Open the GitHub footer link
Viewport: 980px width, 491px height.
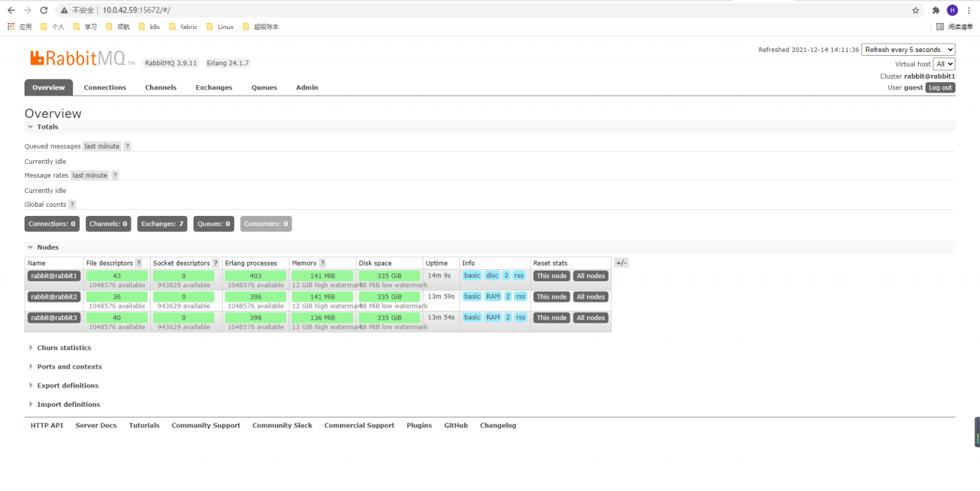point(456,425)
